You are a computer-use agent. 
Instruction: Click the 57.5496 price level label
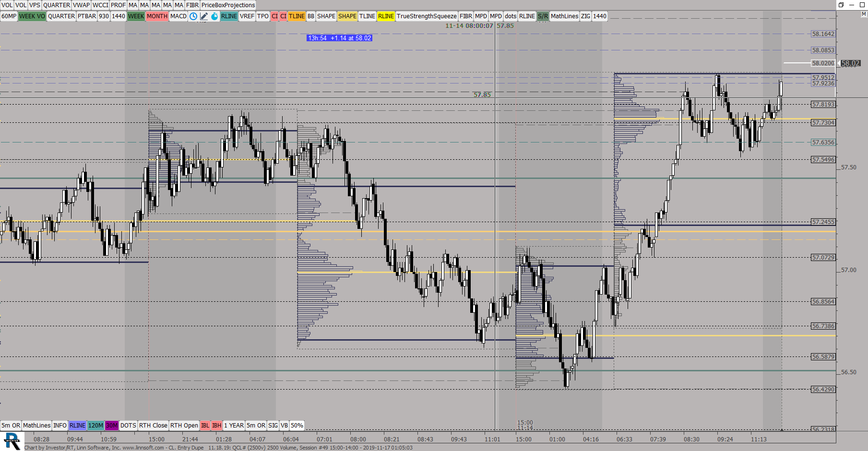pyautogui.click(x=823, y=160)
